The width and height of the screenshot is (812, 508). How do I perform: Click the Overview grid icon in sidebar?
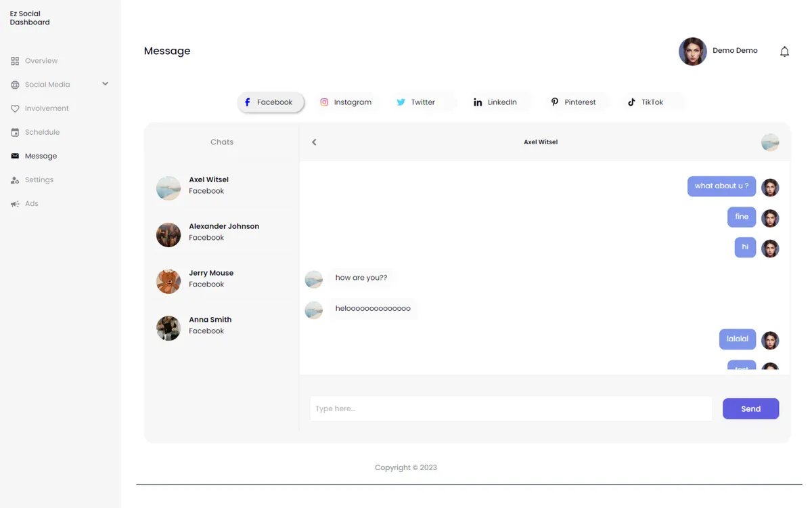point(15,61)
